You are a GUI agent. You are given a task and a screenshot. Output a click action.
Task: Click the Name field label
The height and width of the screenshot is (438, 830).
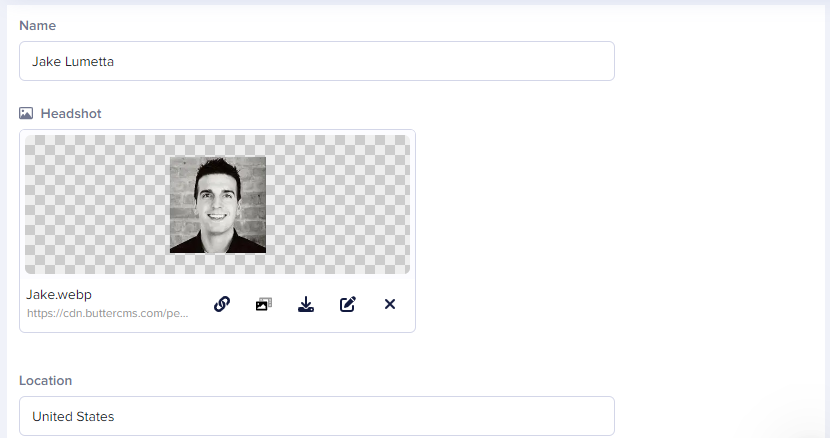[x=38, y=25]
